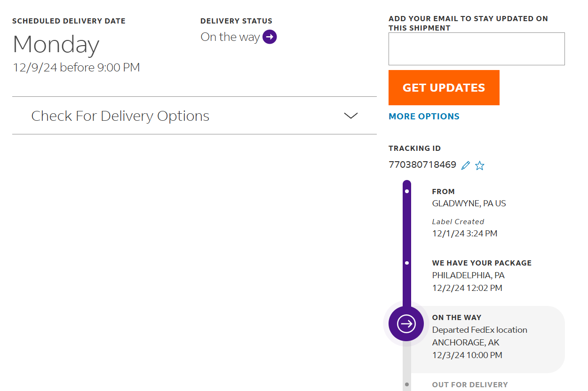Screen dimensions: 588x391
Task: Click GET UPDATES orange button
Action: 444,87
